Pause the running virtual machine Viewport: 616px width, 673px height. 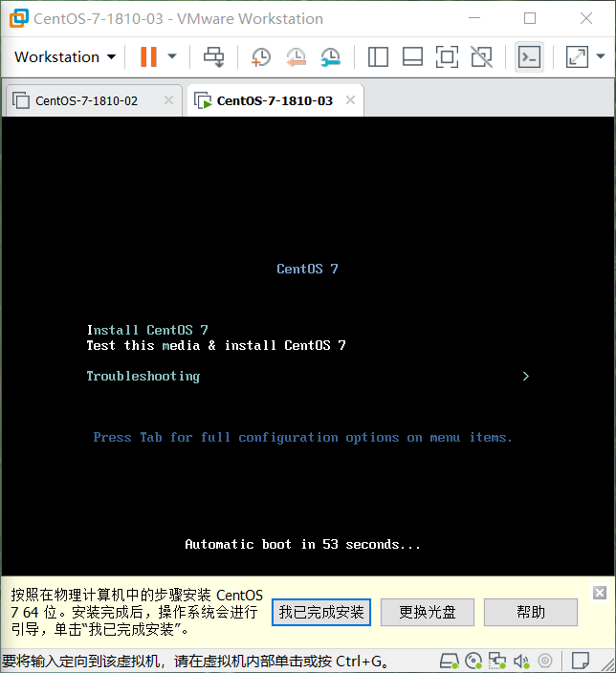pos(148,56)
